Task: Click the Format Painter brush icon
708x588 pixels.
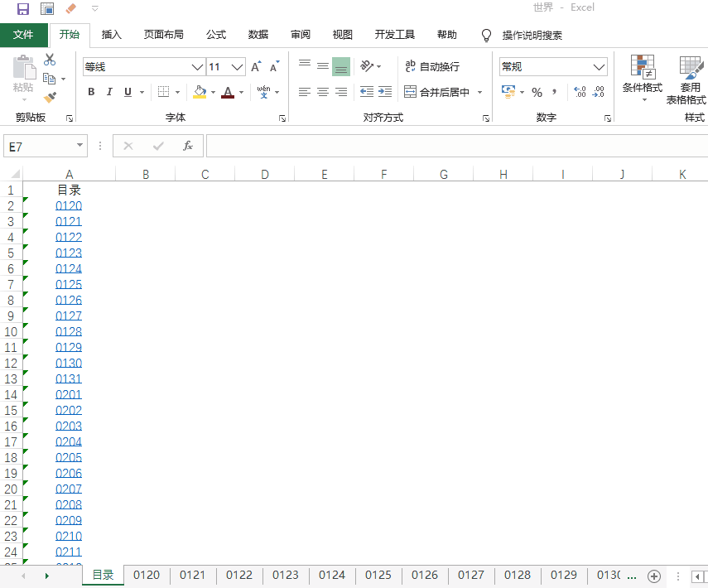Action: 50,98
